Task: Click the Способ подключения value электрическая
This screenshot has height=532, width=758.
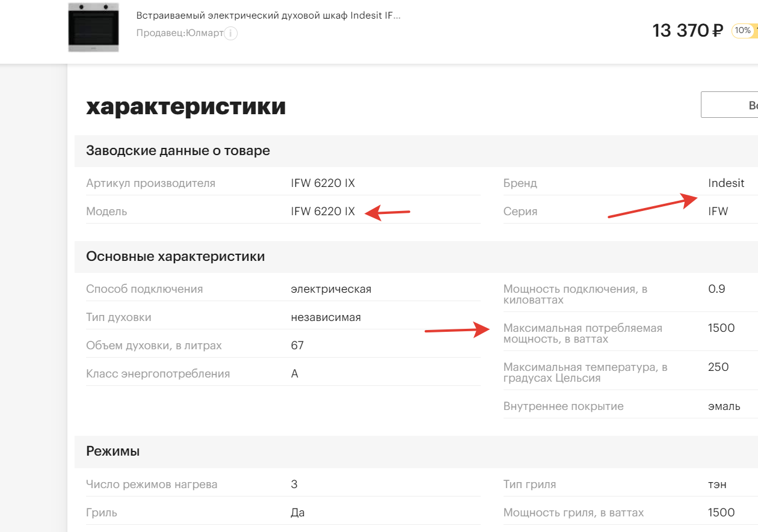Action: coord(331,289)
